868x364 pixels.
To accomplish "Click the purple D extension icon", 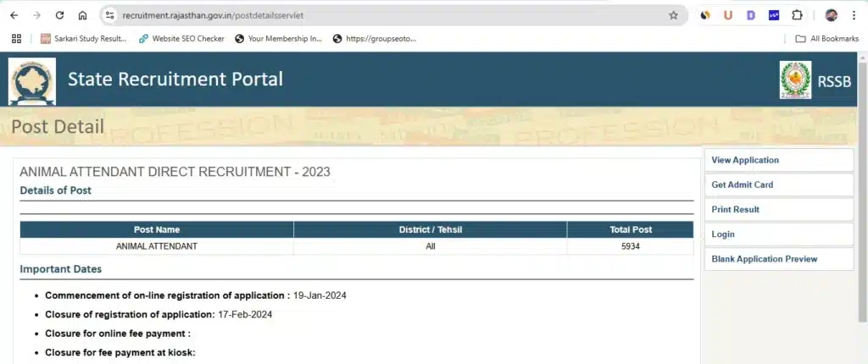I will click(751, 15).
